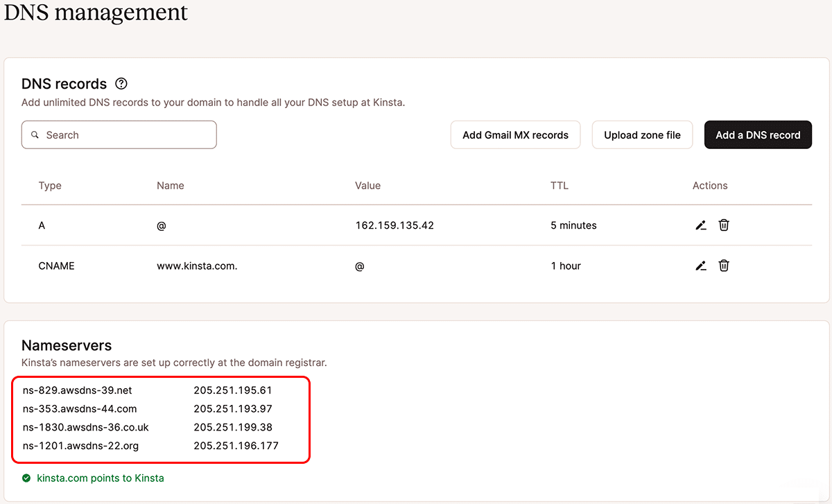Click nameserver IP 205.251.195.61
The width and height of the screenshot is (832, 504).
(233, 390)
